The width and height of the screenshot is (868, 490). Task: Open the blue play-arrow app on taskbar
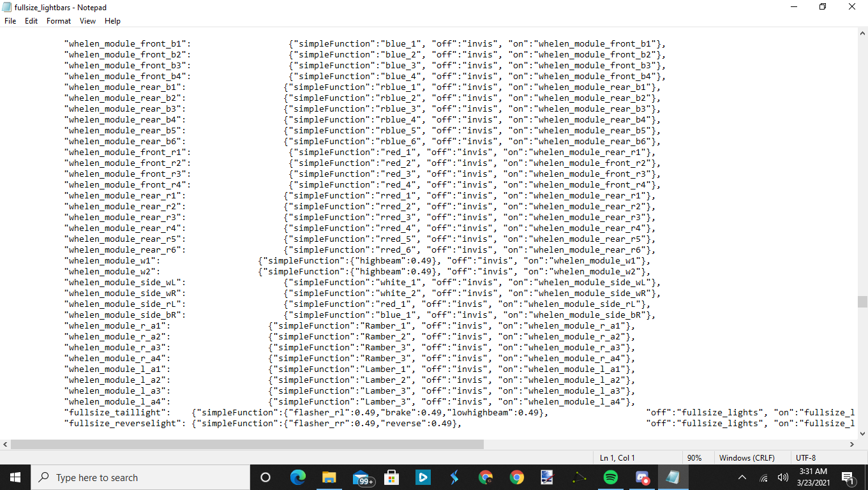pos(423,477)
